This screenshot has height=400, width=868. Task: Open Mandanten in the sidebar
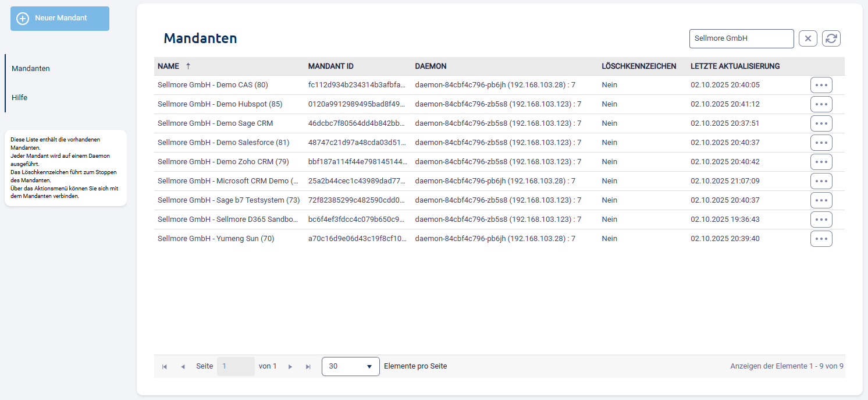[31, 69]
